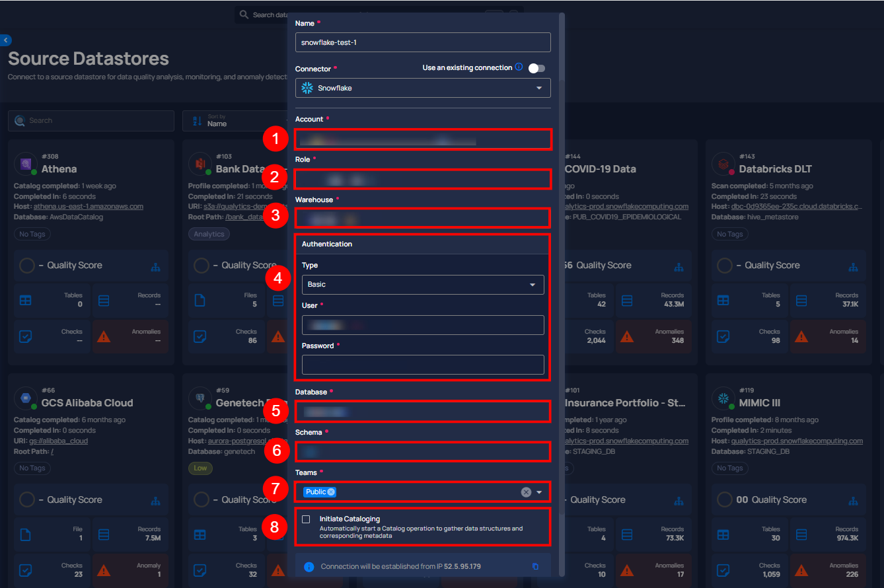
Task: Click the Analytics tag on Bank Data
Action: [209, 234]
